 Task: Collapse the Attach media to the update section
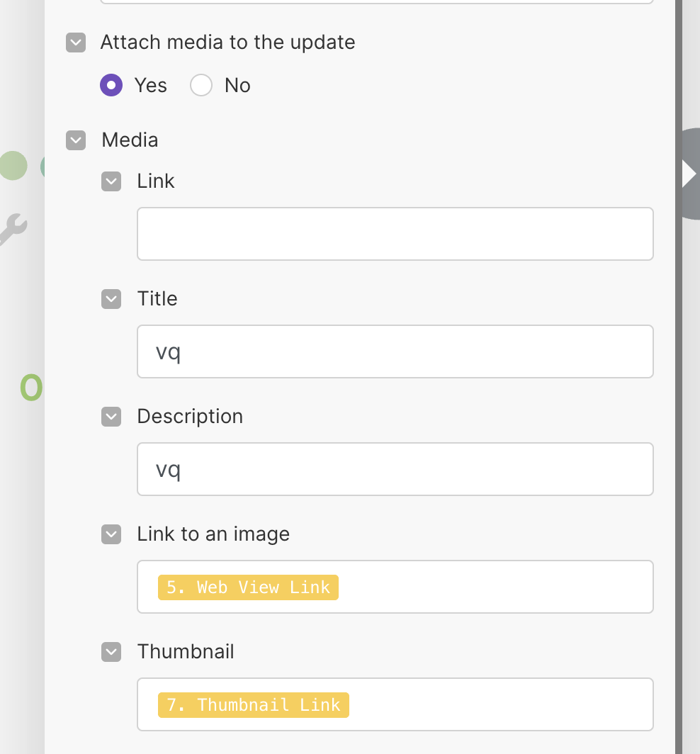(76, 43)
